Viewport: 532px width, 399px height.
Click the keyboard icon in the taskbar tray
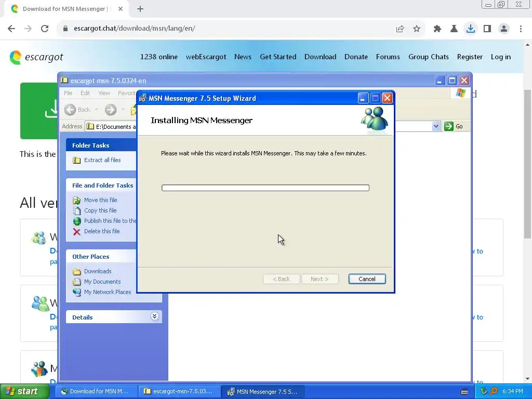tap(464, 392)
